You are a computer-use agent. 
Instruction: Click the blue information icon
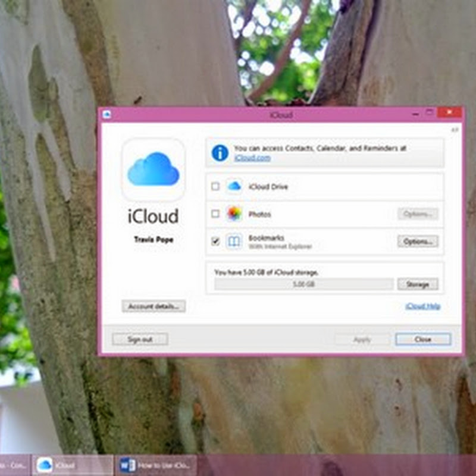pos(220,153)
